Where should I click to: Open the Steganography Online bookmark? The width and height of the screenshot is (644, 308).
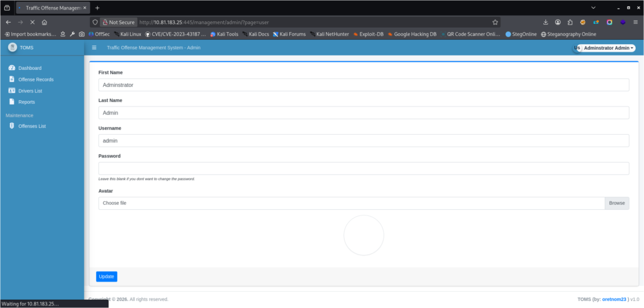[x=569, y=34]
